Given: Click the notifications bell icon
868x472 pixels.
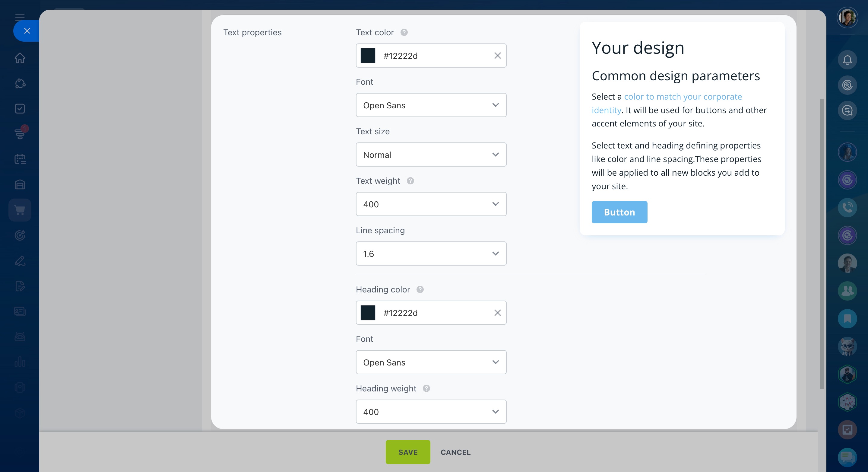Looking at the screenshot, I should pos(847,60).
